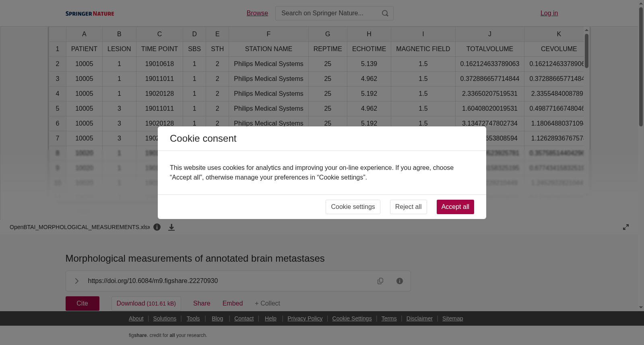Open the Disclaimer footer link
The width and height of the screenshot is (644, 345).
click(419, 318)
